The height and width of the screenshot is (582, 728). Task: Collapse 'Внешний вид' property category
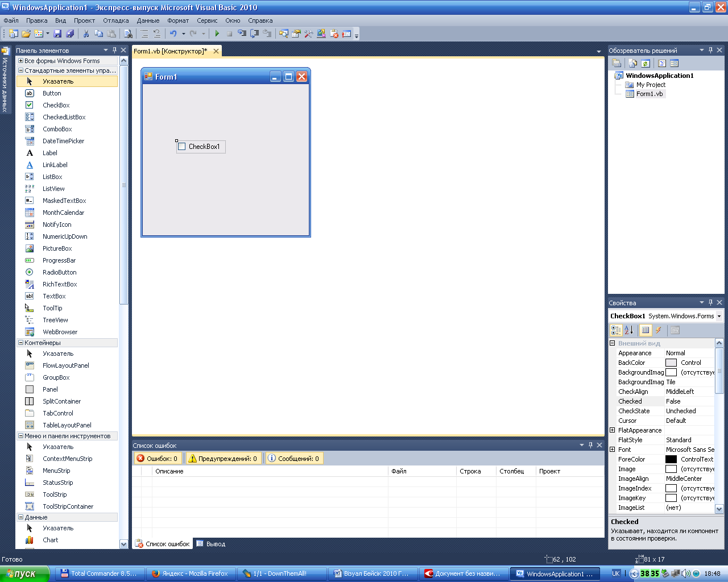pos(613,343)
